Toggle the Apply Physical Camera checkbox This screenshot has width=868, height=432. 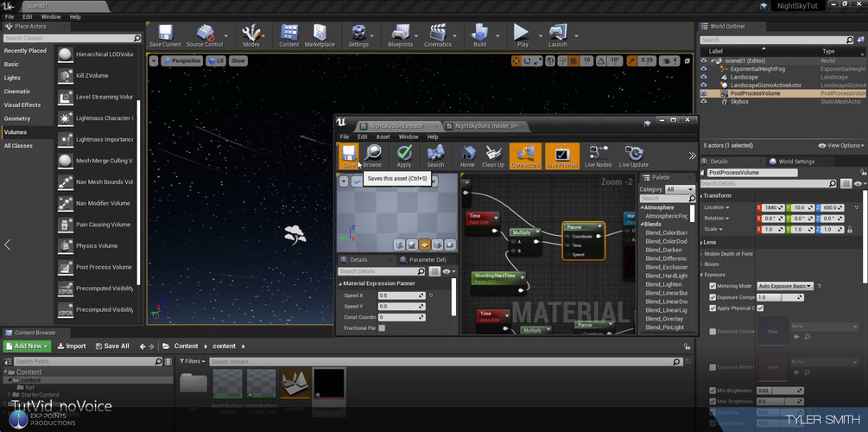click(713, 308)
